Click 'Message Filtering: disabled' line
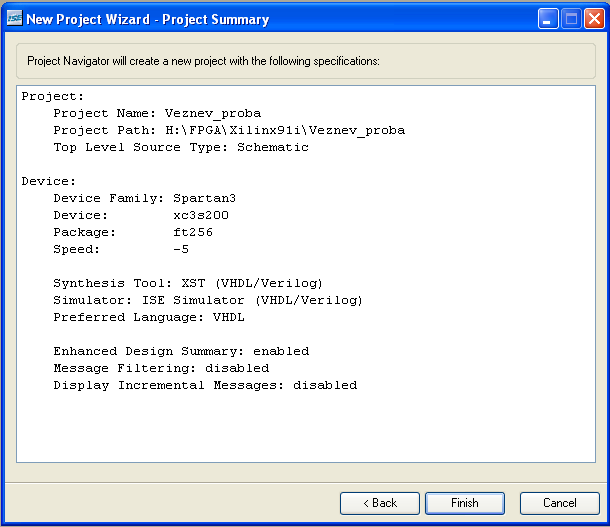This screenshot has width=610, height=527. [x=161, y=368]
